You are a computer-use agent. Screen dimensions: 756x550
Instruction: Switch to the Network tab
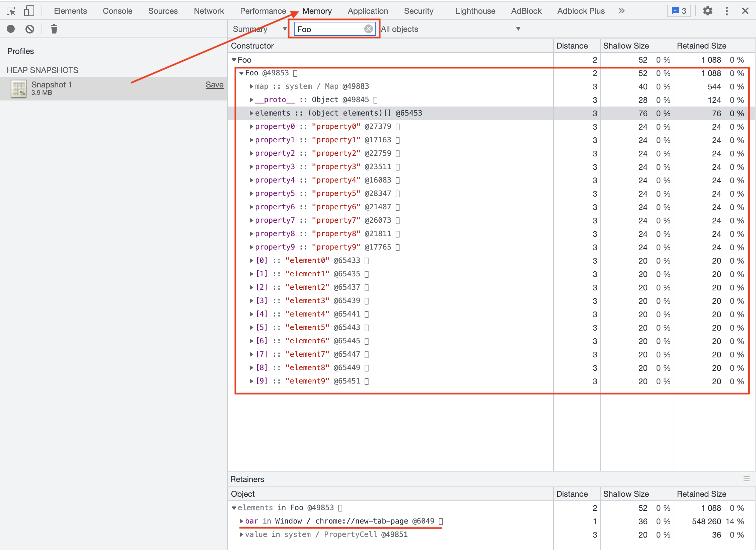click(x=209, y=11)
